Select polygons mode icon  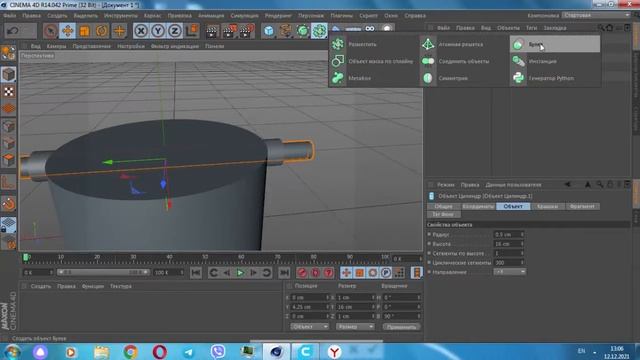click(8, 160)
